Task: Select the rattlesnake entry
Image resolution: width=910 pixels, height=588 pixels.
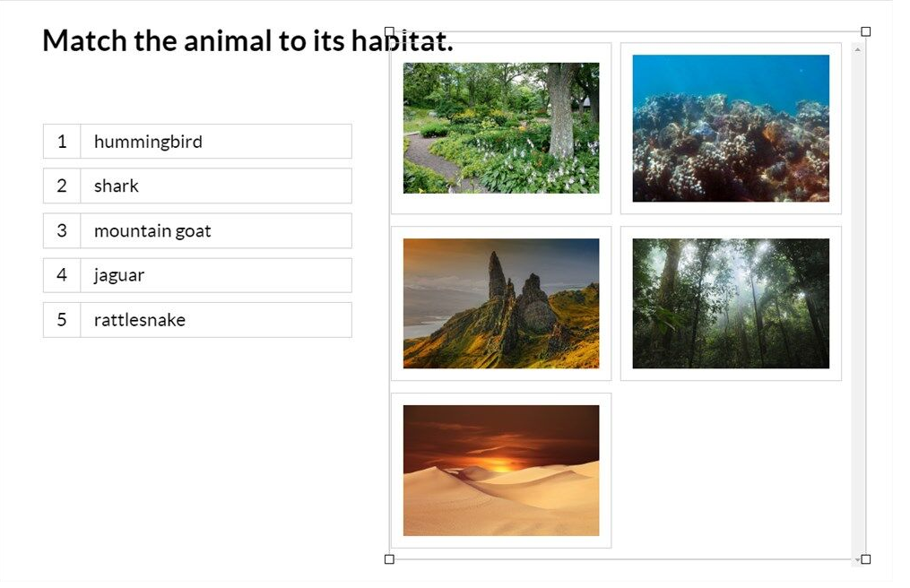Action: 215,320
